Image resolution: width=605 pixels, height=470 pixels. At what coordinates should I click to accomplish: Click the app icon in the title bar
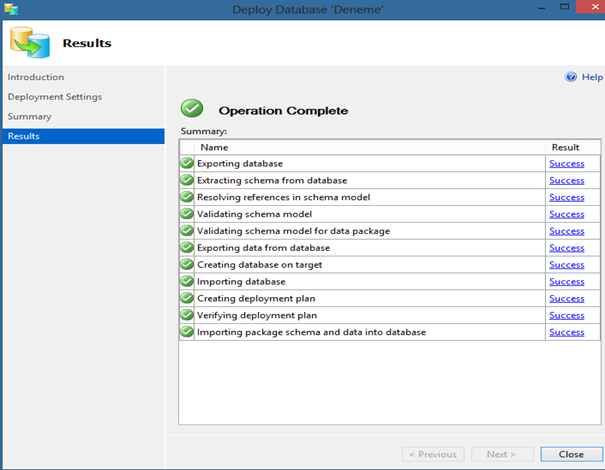click(11, 8)
